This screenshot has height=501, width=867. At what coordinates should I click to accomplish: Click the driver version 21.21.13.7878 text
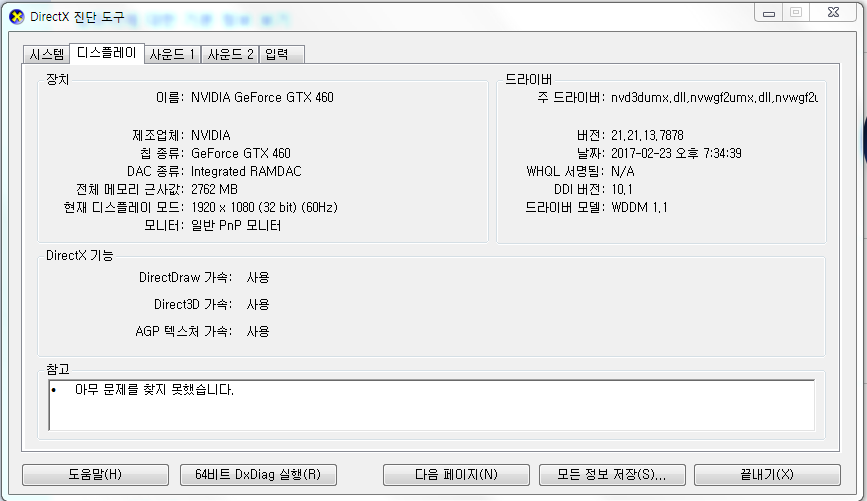coord(647,135)
